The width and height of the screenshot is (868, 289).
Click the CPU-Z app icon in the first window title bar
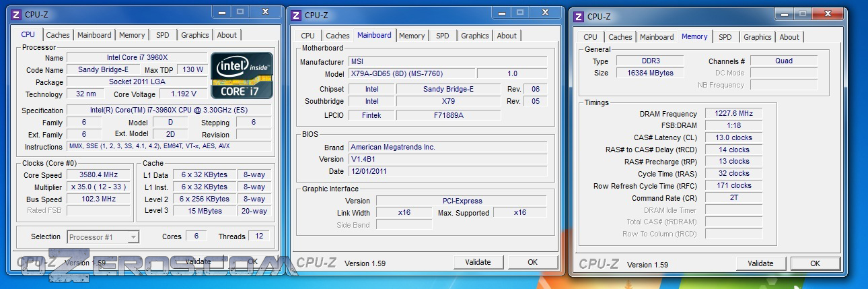pos(17,14)
